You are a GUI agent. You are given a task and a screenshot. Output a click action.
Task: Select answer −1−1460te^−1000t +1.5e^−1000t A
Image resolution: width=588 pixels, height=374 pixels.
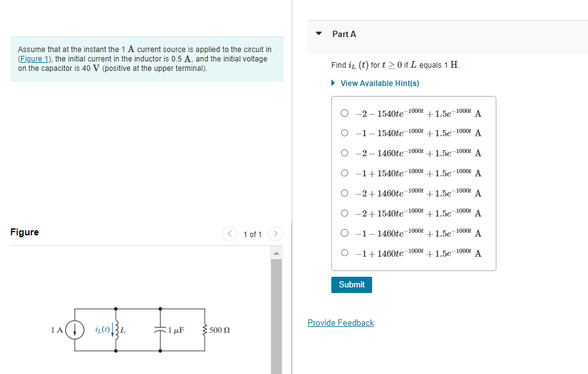(345, 233)
